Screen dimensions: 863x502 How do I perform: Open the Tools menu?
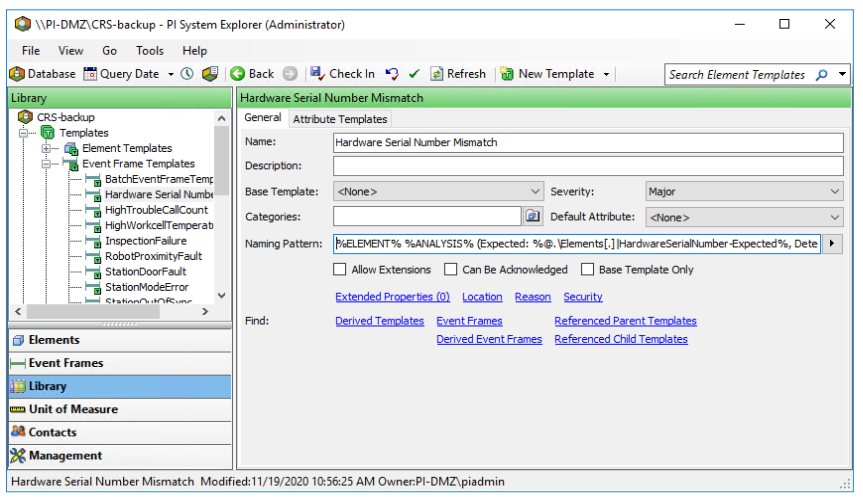click(150, 51)
